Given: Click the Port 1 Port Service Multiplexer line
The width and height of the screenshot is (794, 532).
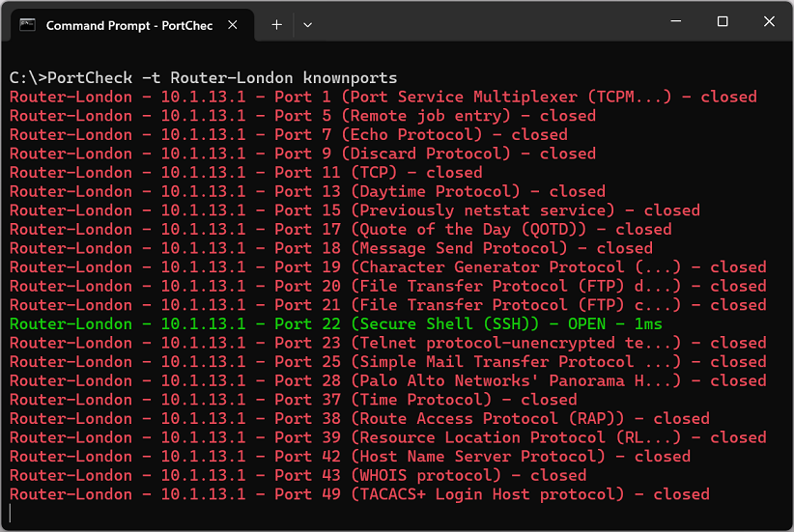Looking at the screenshot, I should coord(383,97).
